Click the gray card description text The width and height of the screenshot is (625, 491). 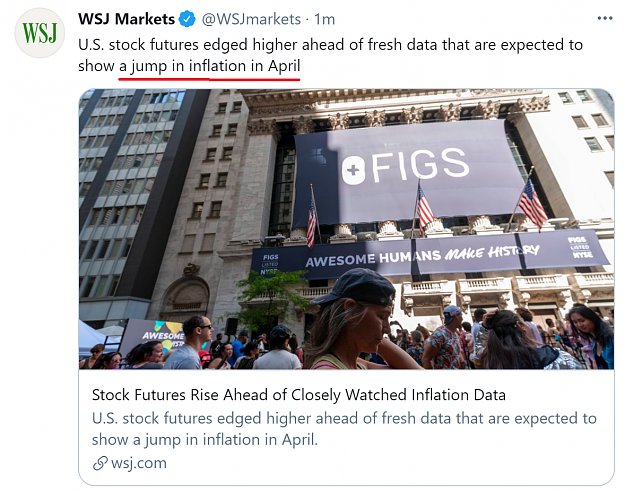point(344,429)
